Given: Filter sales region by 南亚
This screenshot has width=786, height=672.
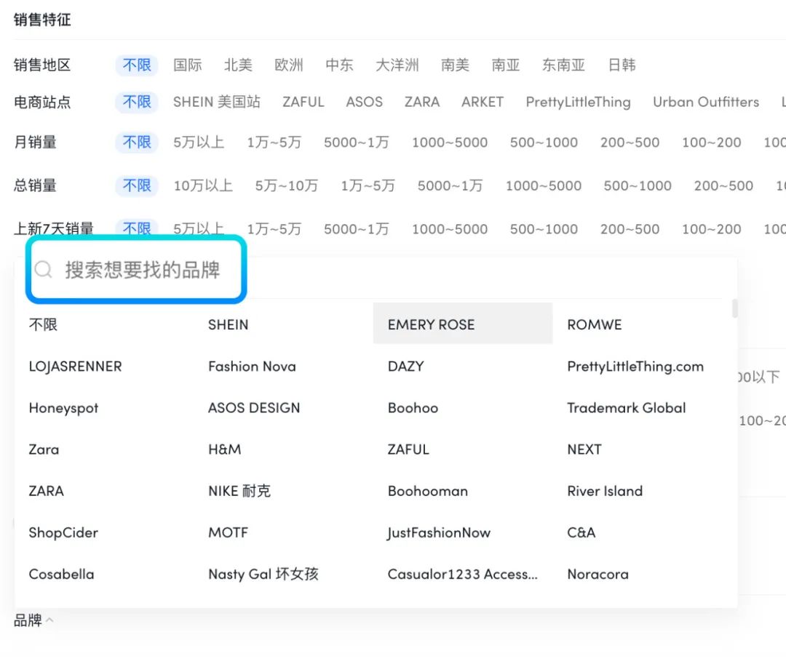Looking at the screenshot, I should tap(506, 65).
